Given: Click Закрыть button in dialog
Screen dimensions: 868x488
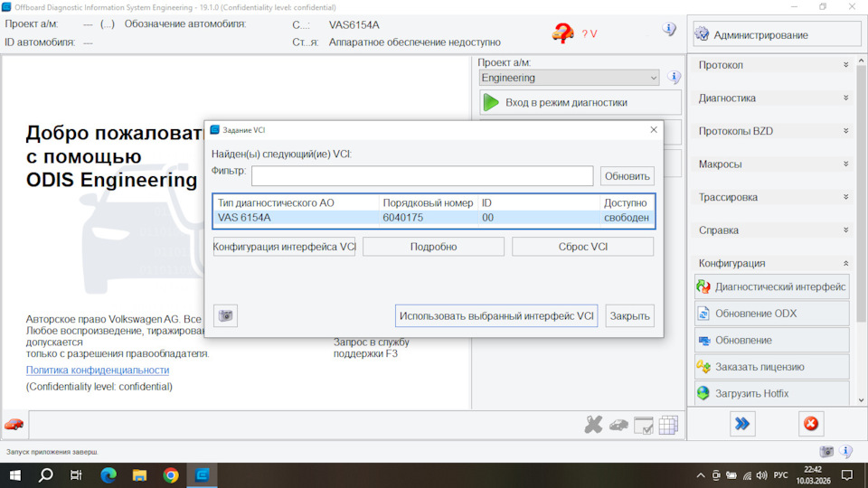Looking at the screenshot, I should coord(629,316).
